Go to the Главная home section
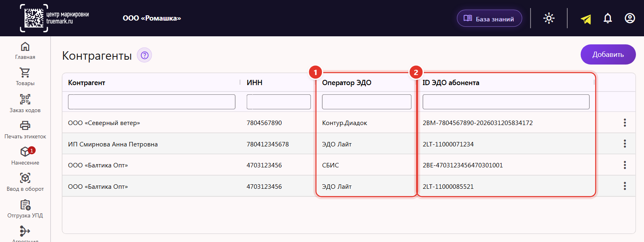 coord(25,51)
